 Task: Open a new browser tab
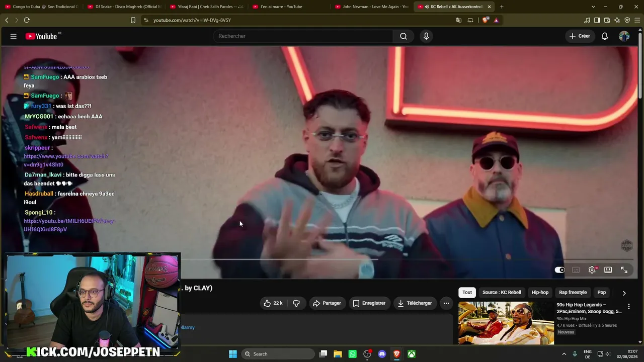[502, 7]
